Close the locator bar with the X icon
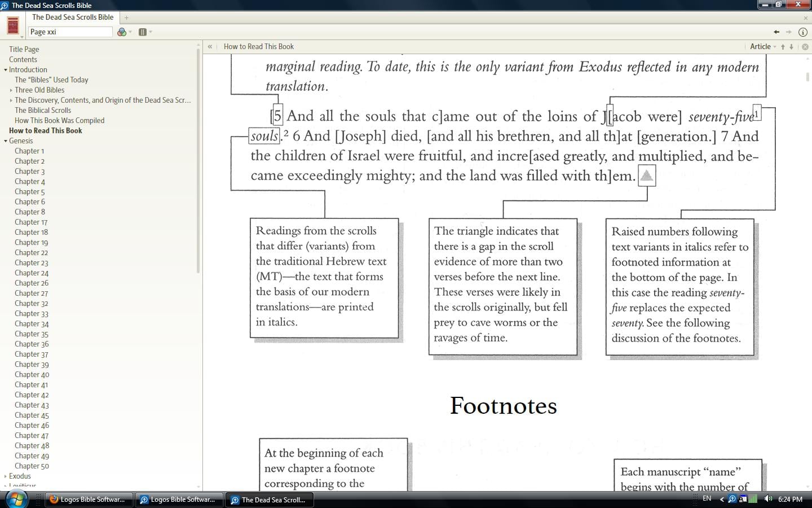 (x=805, y=47)
